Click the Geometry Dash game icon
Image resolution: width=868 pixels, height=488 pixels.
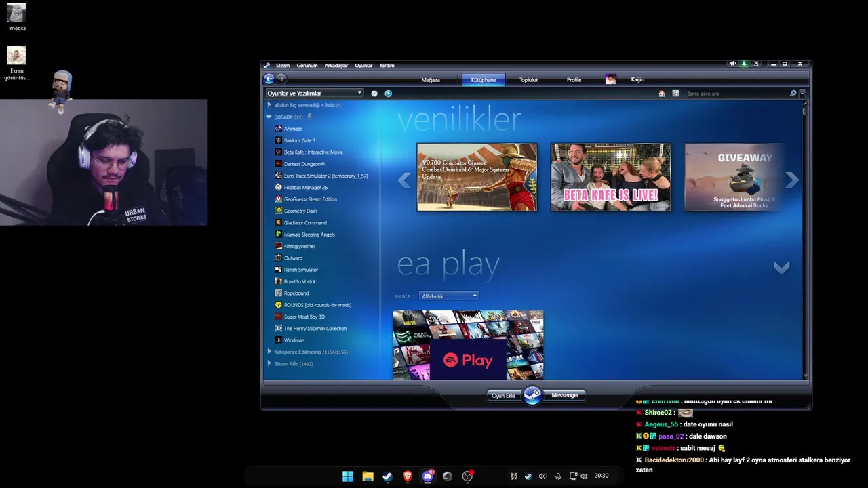278,211
